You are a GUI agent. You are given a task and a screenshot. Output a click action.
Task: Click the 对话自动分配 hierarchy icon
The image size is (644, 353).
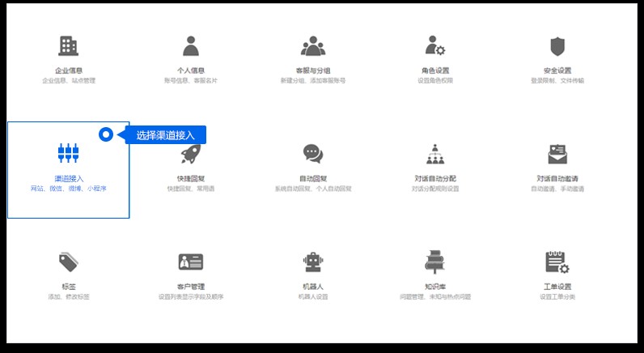[x=435, y=154]
